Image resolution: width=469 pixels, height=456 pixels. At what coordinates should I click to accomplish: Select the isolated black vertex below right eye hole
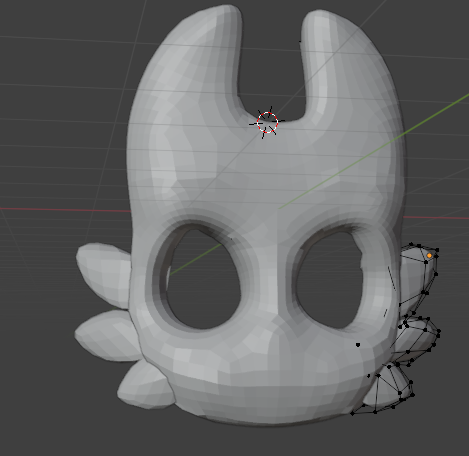(358, 345)
